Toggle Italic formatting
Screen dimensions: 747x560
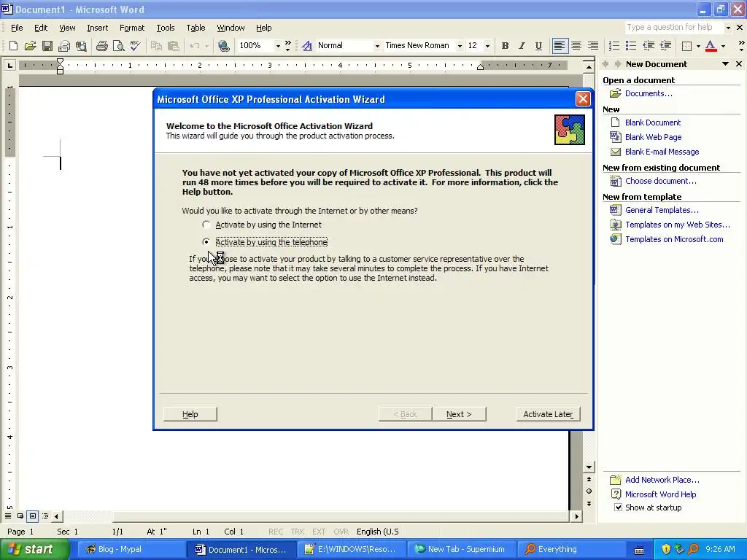coord(522,46)
